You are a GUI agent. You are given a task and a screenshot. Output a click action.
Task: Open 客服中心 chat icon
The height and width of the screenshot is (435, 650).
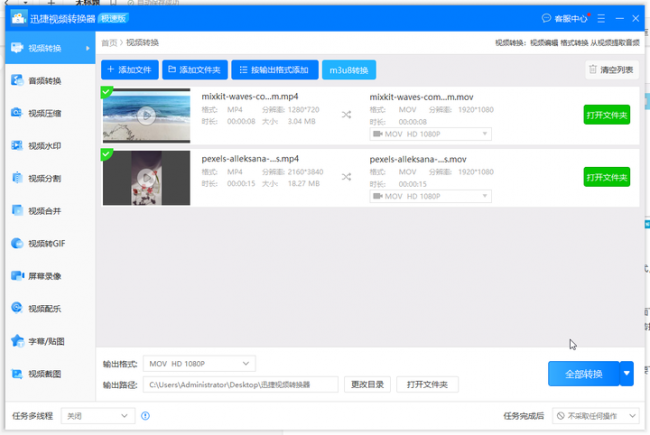(546, 18)
